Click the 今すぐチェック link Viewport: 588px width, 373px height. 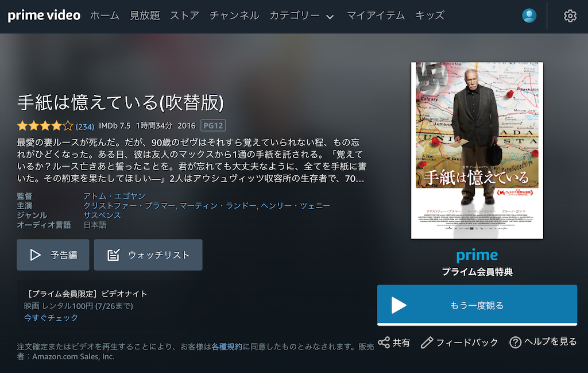(51, 317)
